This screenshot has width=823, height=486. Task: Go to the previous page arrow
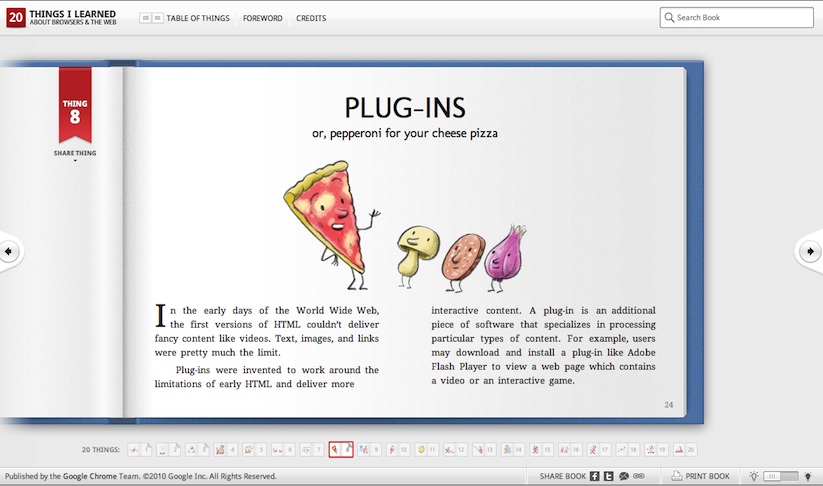click(9, 251)
